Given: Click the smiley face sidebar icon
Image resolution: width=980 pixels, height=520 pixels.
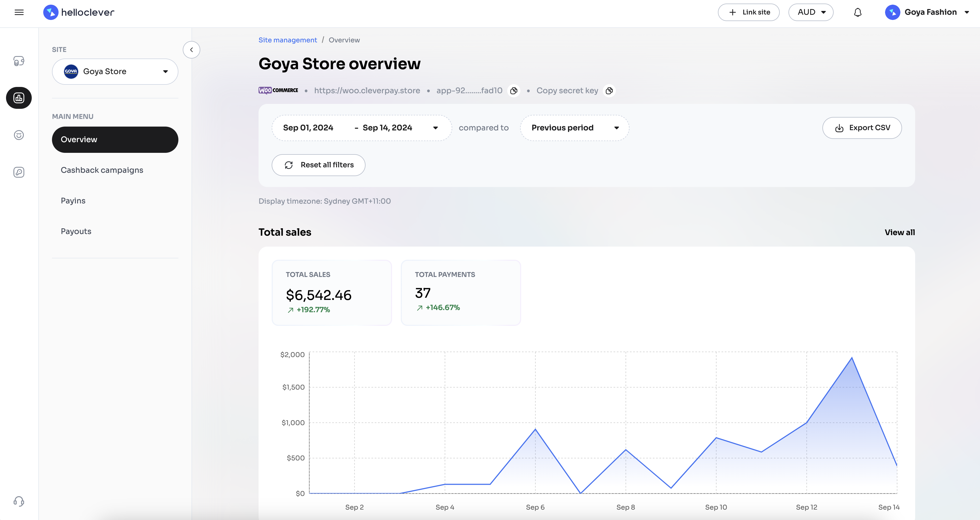Looking at the screenshot, I should pos(19,135).
